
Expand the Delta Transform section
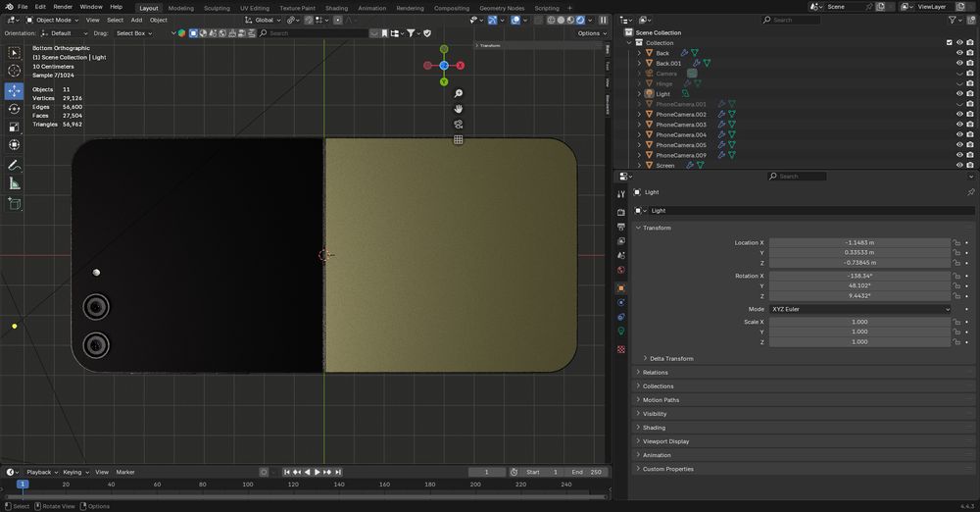coord(670,359)
